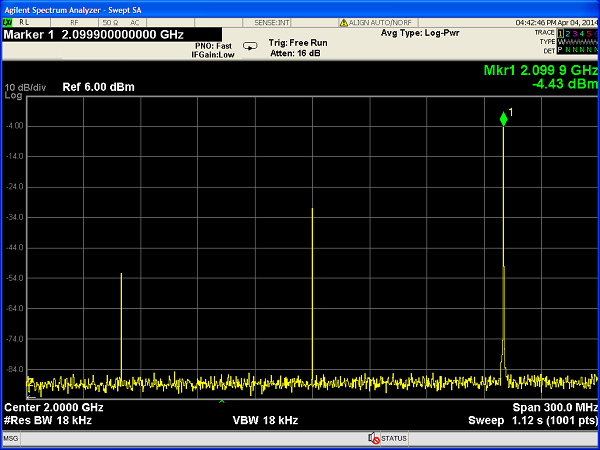Click the Marker 1 diamond on the peak
600x450 pixels.
coord(504,120)
